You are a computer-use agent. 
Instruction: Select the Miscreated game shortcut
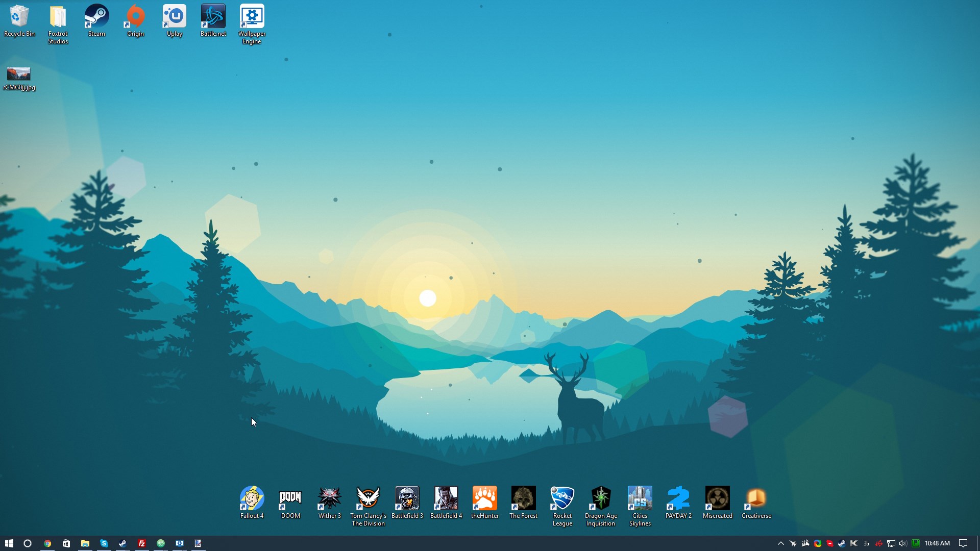pos(717,503)
